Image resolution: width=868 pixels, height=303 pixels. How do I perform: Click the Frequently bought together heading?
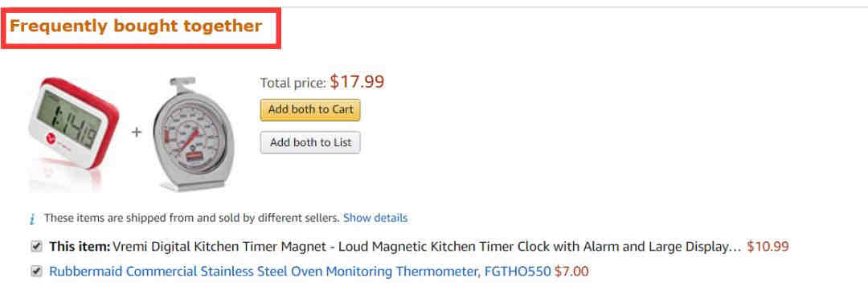pyautogui.click(x=136, y=26)
